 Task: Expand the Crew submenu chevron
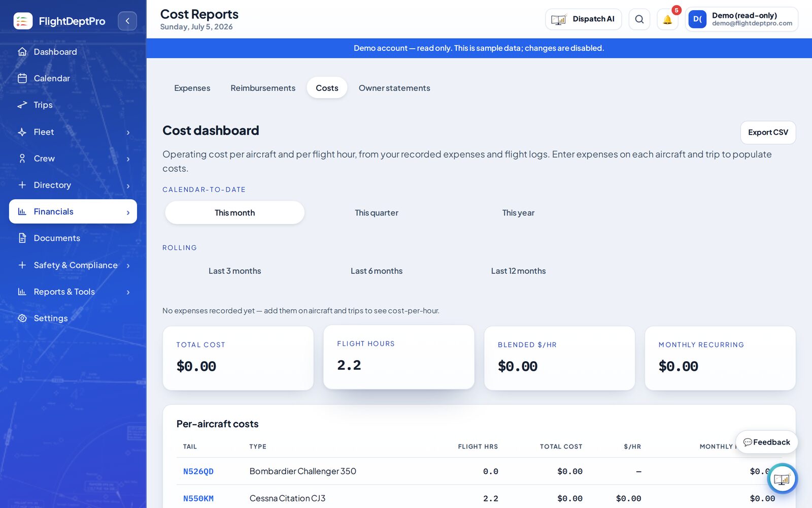pos(128,159)
